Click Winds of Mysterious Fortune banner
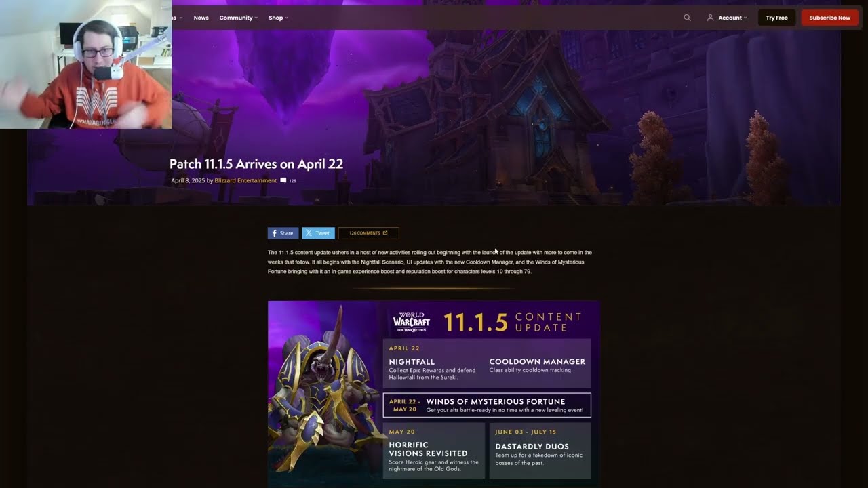Viewport: 868px width, 488px height. click(x=487, y=405)
